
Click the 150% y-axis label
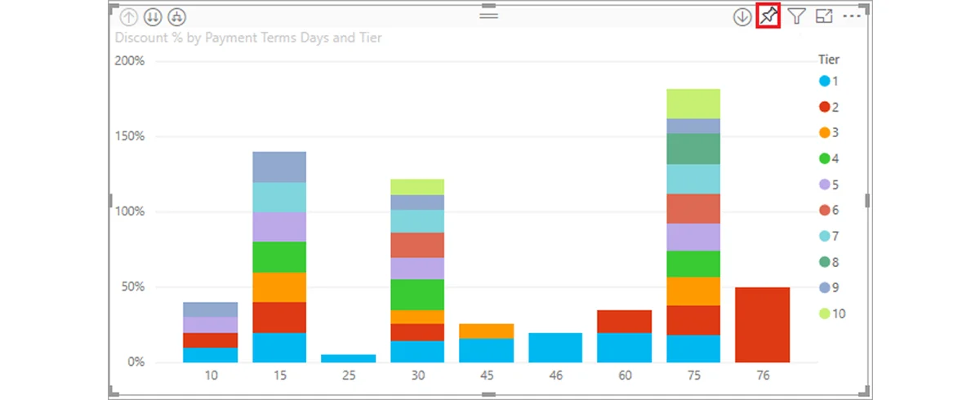130,136
